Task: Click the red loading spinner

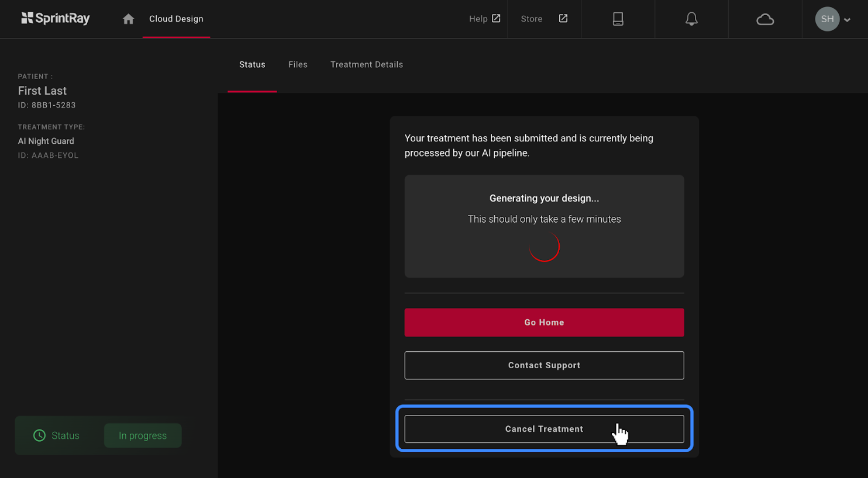Action: pos(544,247)
